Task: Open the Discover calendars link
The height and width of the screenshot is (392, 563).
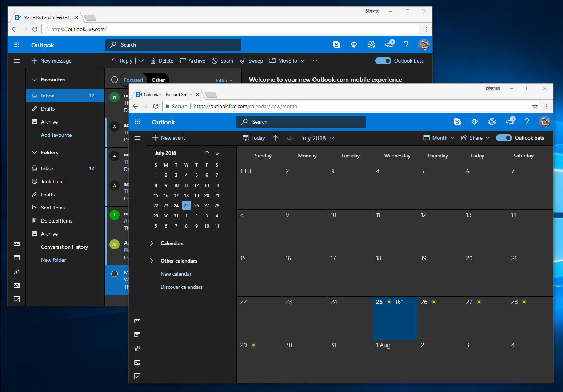Action: (x=181, y=287)
